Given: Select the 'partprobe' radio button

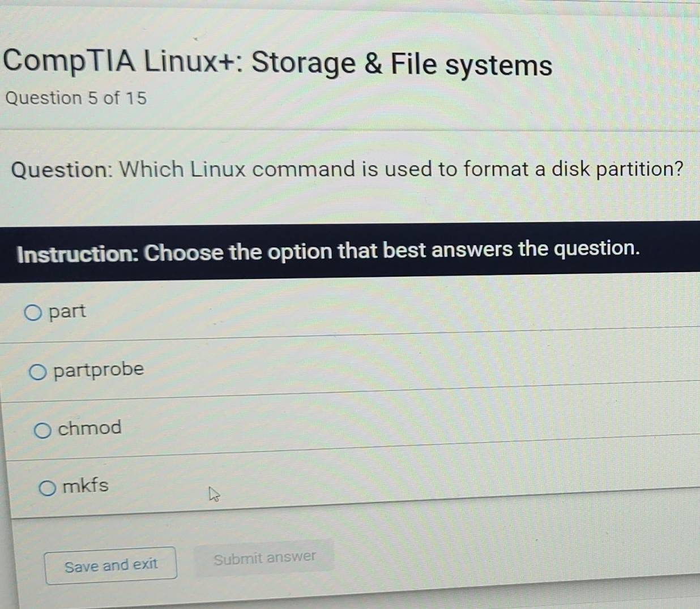Looking at the screenshot, I should (38, 372).
